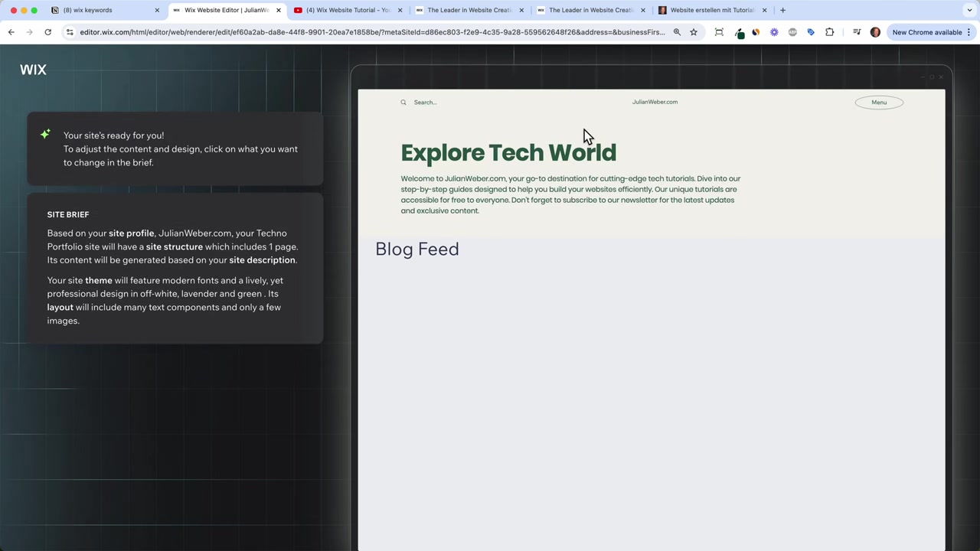
Task: Select the Wix Website Editor tab
Action: click(225, 10)
